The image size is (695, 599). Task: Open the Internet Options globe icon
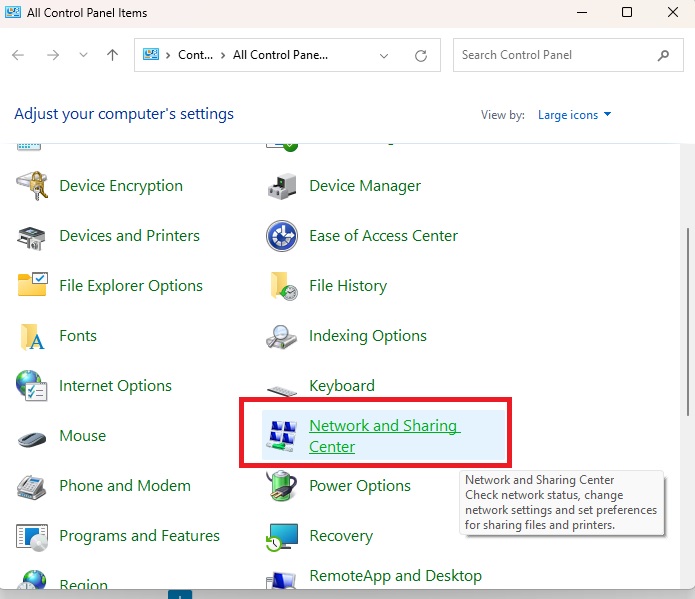click(31, 386)
